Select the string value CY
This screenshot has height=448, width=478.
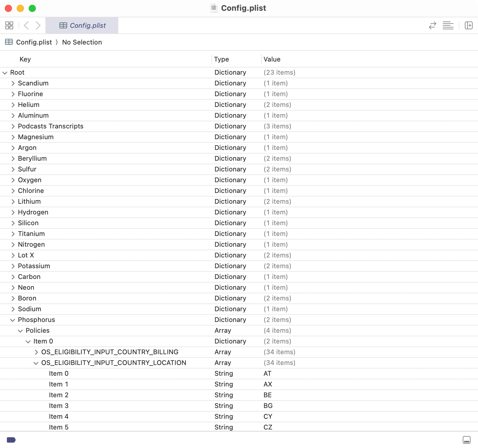(x=268, y=417)
